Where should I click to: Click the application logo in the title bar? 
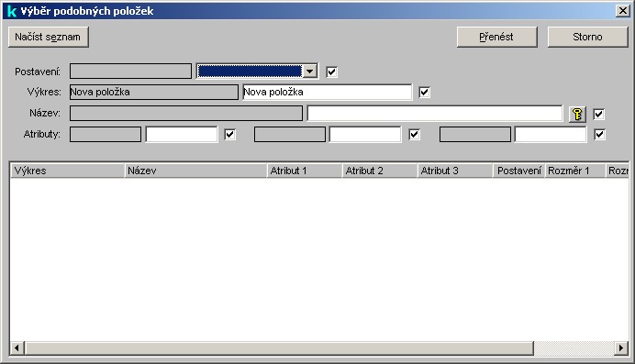click(x=12, y=11)
